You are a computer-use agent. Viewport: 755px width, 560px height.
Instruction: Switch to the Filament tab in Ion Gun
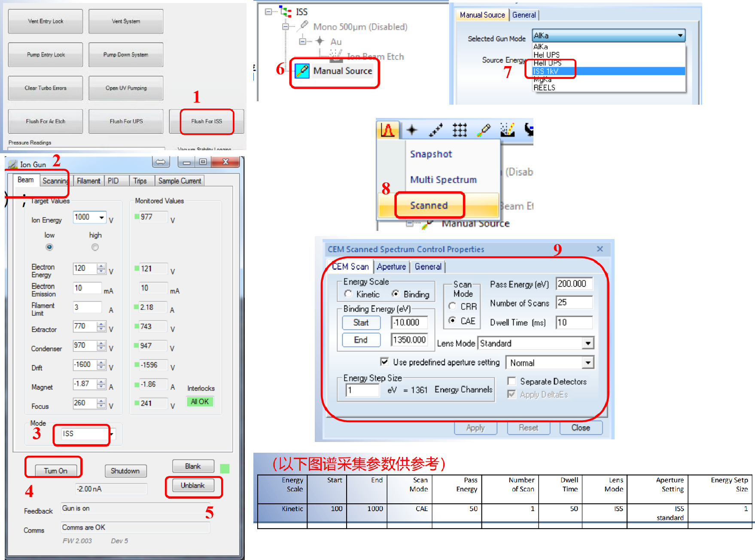(88, 181)
